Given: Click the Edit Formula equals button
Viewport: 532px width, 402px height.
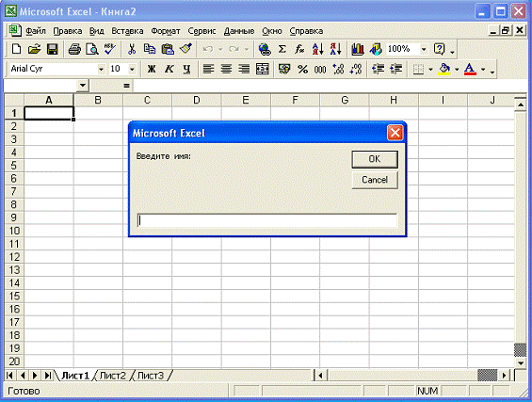Looking at the screenshot, I should tap(126, 86).
